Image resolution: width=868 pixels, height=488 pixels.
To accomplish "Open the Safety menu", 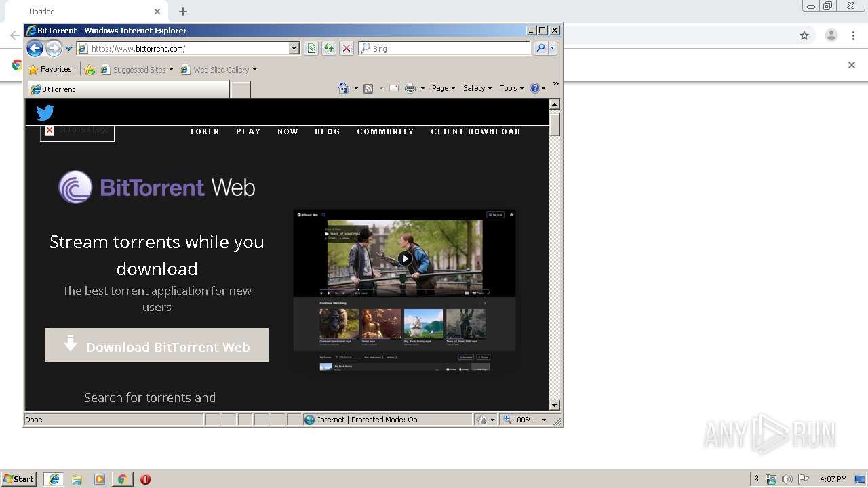I will 477,88.
